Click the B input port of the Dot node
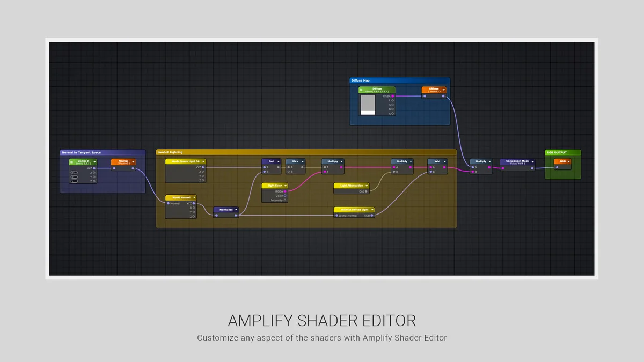Viewport: 644px width, 362px height. point(264,172)
